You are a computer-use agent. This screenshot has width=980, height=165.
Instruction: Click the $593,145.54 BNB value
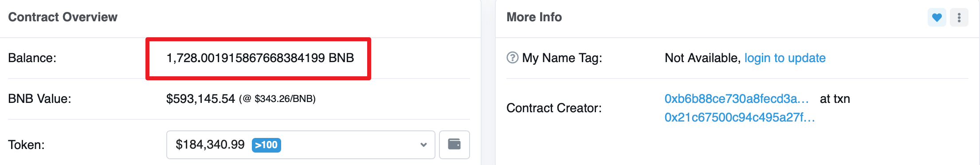coord(200,98)
